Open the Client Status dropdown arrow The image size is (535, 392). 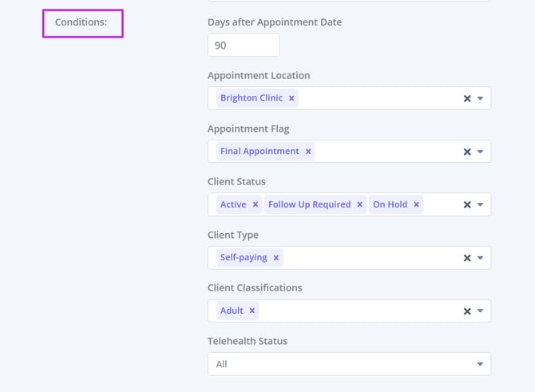(x=481, y=205)
